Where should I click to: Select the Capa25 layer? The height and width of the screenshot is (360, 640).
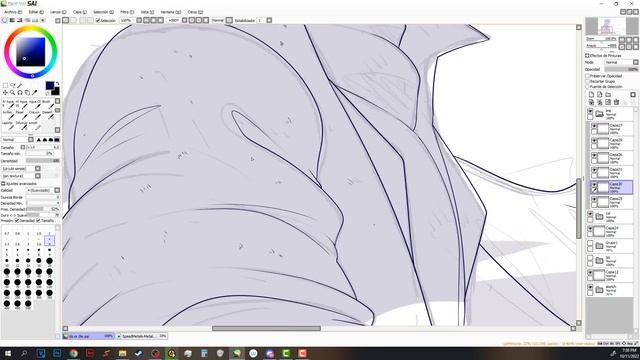[x=612, y=202]
